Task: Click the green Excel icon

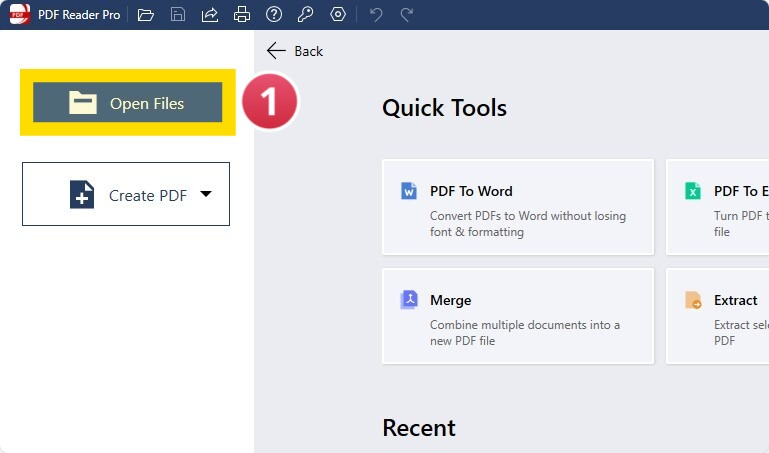Action: point(692,191)
